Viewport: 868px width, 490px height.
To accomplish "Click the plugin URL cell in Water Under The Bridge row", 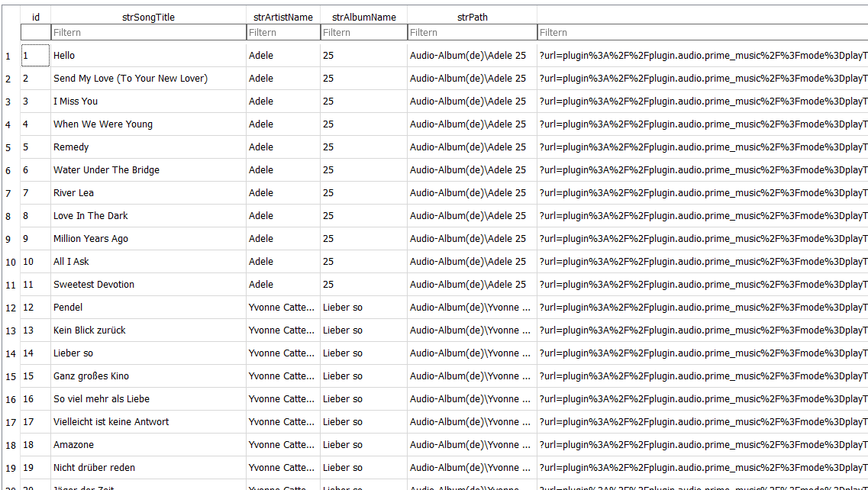I will pyautogui.click(x=702, y=170).
